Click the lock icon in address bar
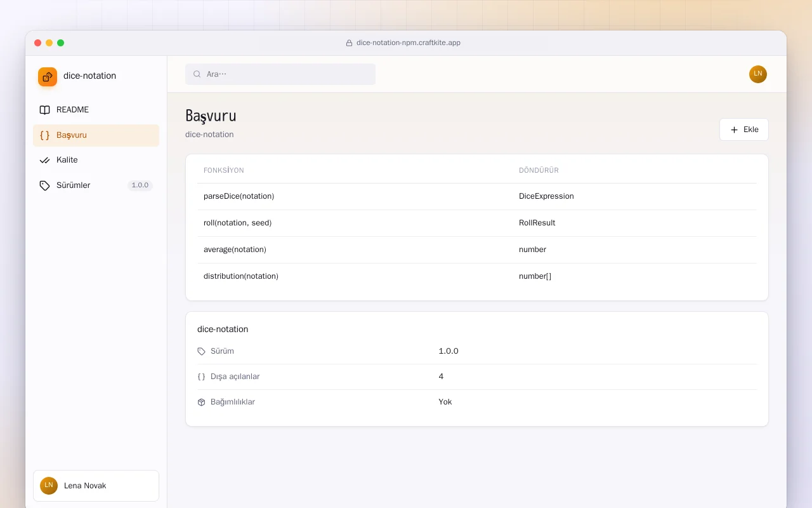 349,43
